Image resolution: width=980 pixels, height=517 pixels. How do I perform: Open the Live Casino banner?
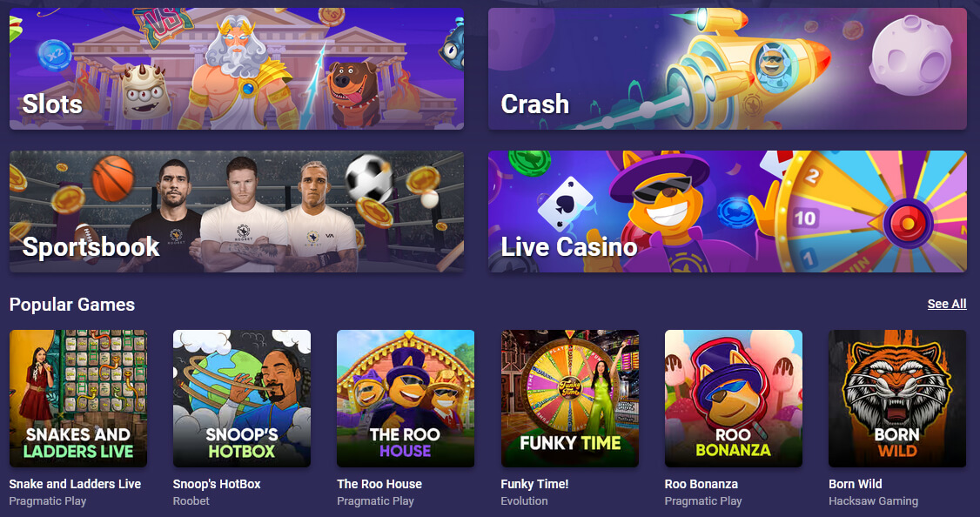click(727, 211)
